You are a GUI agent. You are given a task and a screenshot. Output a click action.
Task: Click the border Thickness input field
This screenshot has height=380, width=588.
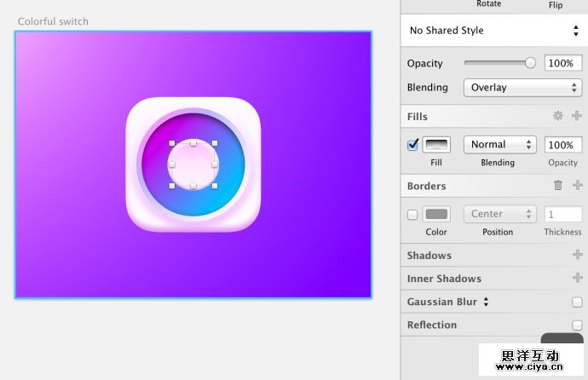click(562, 214)
